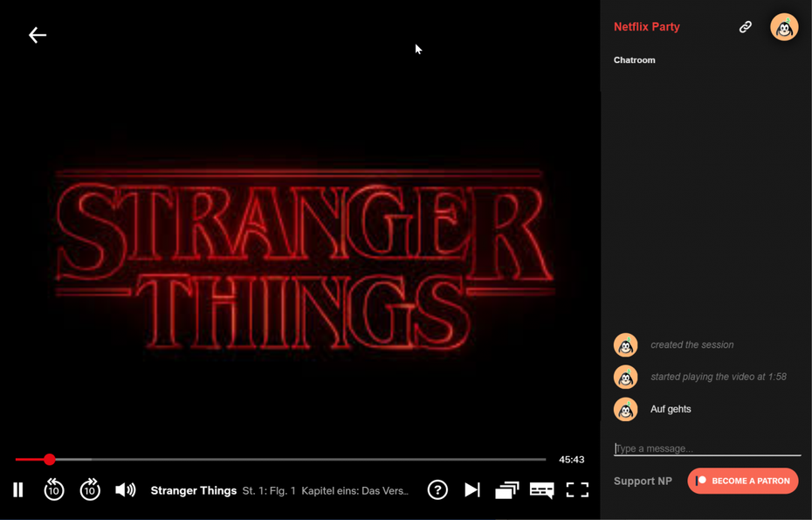Click the Chatroom heading
The height and width of the screenshot is (520, 812).
pyautogui.click(x=635, y=60)
